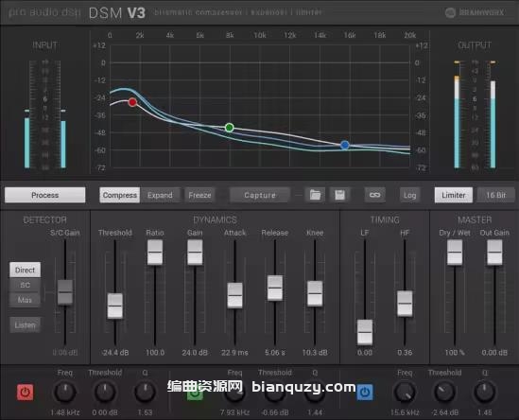Click the Threshold fader handle

(x=115, y=306)
